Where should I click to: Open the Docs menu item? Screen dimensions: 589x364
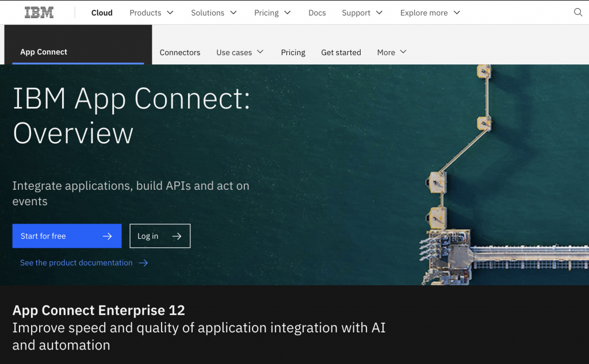(317, 13)
